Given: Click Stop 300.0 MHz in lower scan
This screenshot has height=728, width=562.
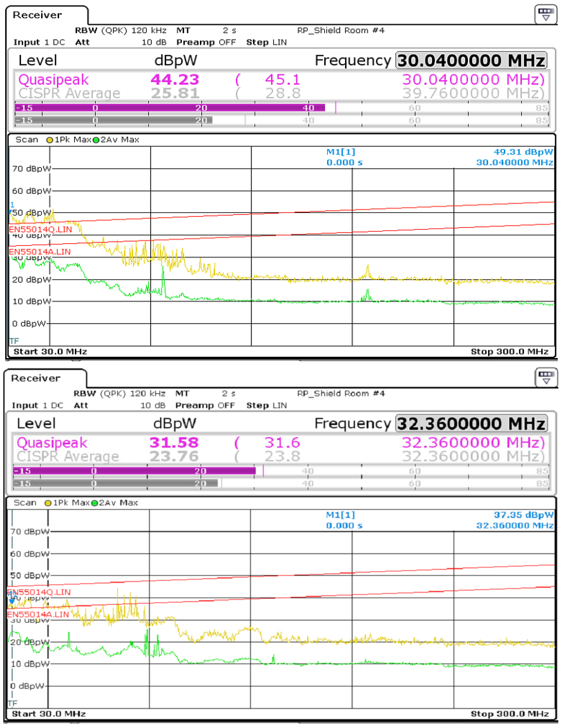Looking at the screenshot, I should click(x=509, y=714).
